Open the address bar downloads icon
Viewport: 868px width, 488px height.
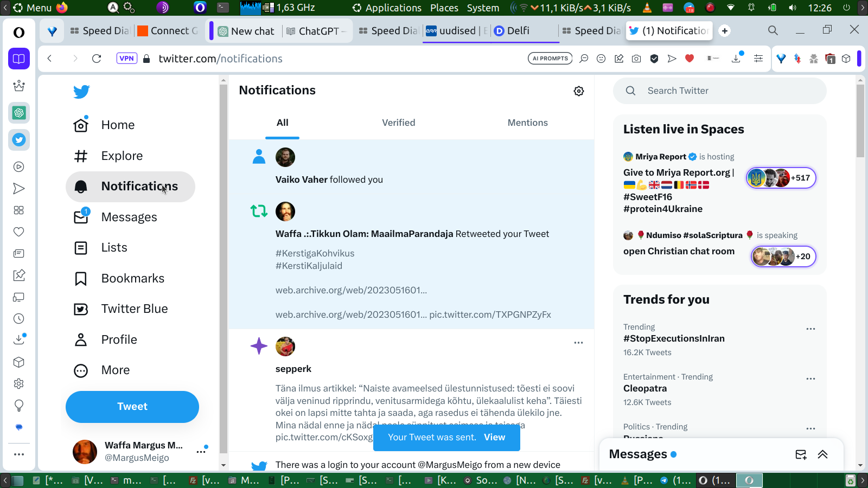coord(737,57)
